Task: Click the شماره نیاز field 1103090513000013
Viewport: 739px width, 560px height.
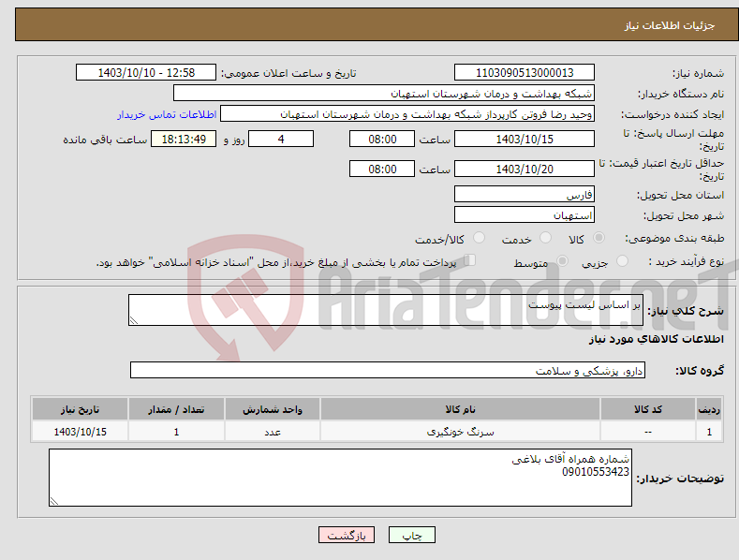Action: pos(525,73)
